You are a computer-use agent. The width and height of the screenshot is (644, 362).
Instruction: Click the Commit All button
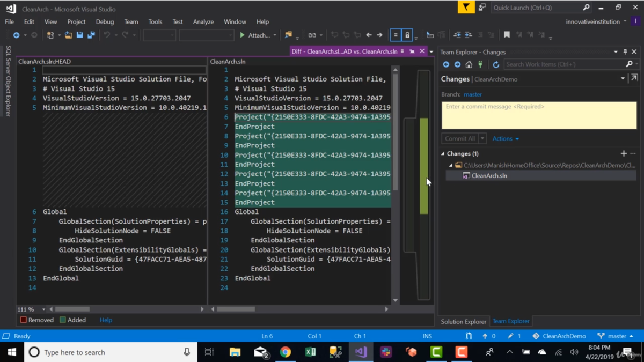click(x=460, y=138)
